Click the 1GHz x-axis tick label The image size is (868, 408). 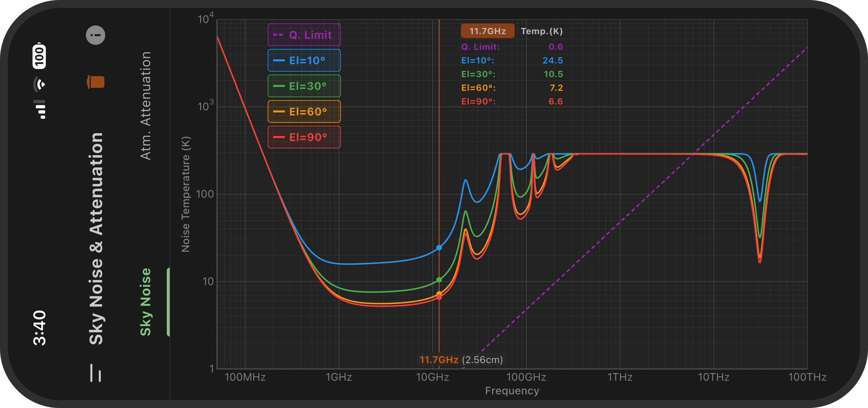[339, 377]
